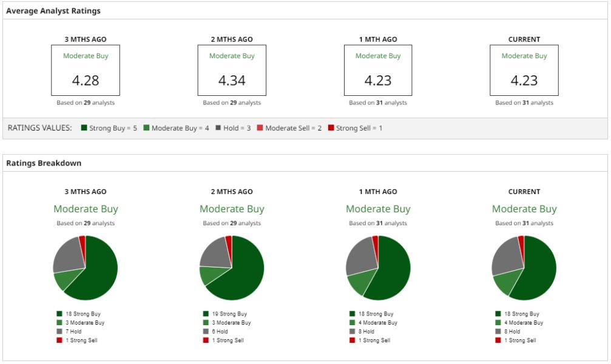611x364 pixels.
Task: Select the 4.34 average rating value
Action: [x=232, y=81]
